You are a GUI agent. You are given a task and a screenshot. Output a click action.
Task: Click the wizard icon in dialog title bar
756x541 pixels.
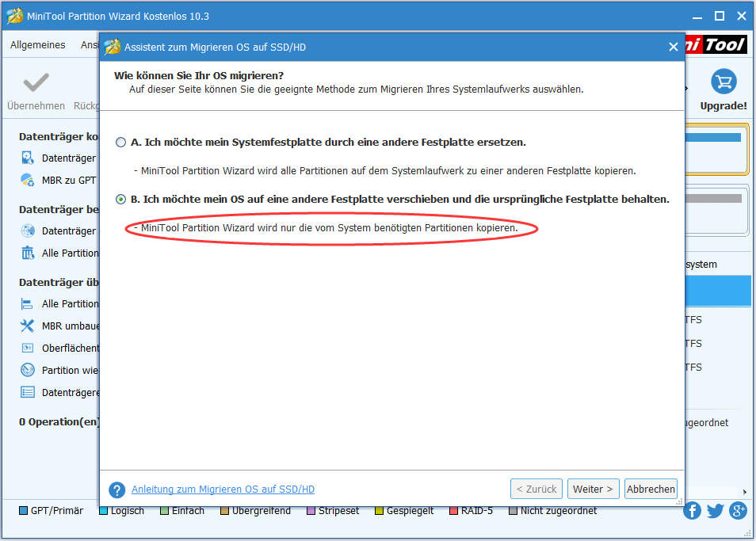point(113,47)
